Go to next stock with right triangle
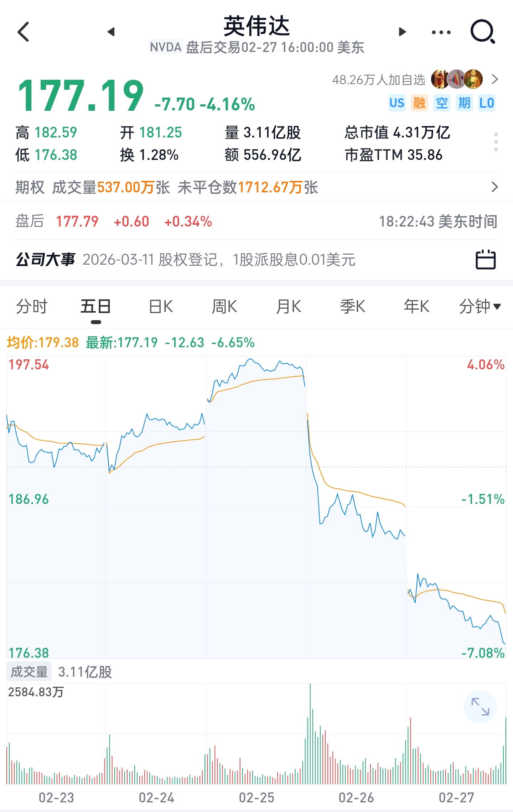This screenshot has height=812, width=513. point(402,32)
